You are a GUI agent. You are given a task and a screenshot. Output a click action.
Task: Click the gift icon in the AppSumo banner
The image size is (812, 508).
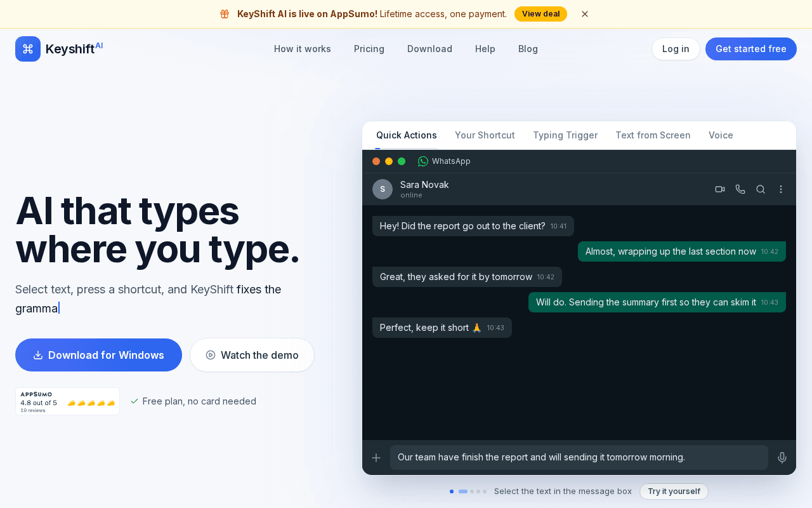(225, 14)
